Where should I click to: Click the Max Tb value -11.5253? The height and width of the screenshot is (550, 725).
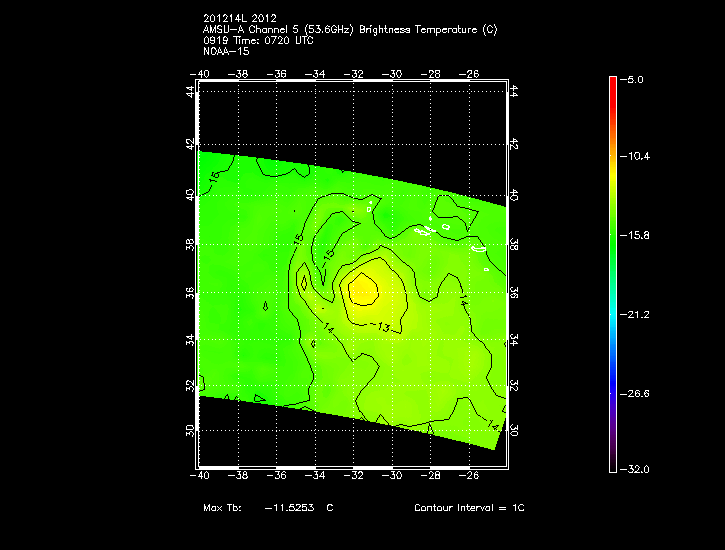pyautogui.click(x=289, y=508)
